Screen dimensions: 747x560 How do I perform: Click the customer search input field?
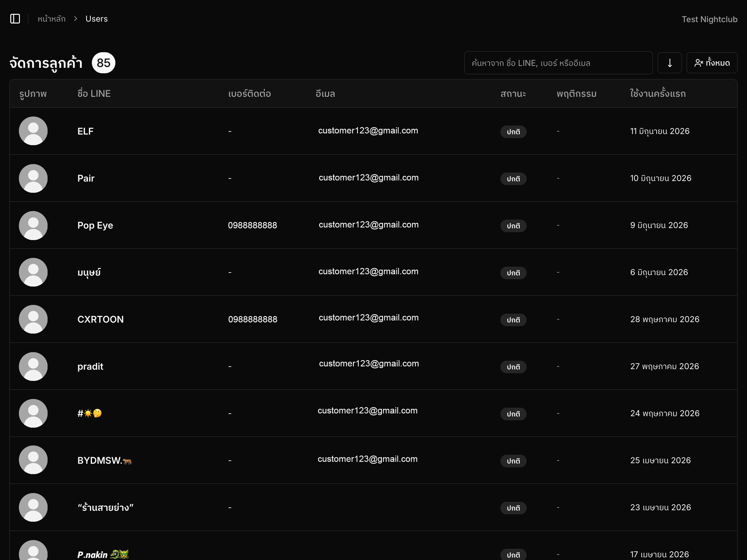[x=558, y=63]
